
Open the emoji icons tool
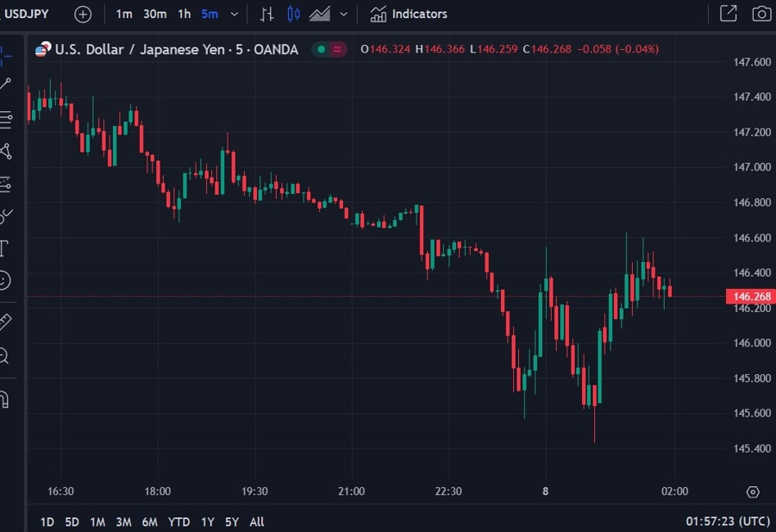point(4,280)
